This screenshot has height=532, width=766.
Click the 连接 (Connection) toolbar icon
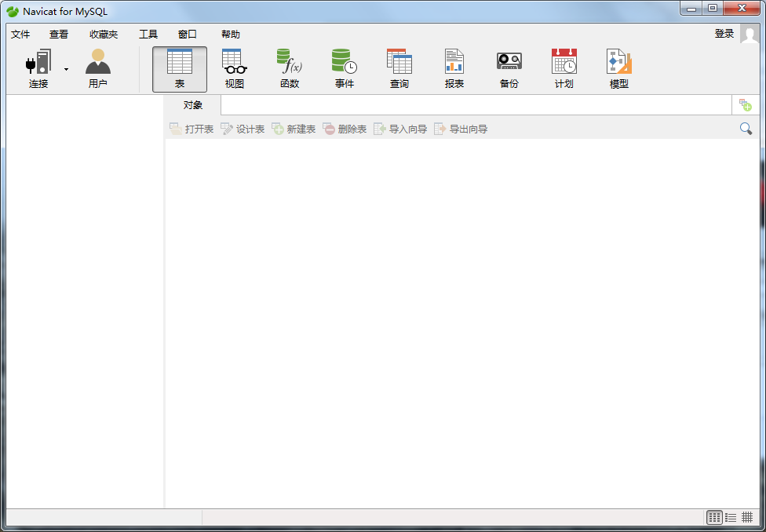click(x=38, y=69)
